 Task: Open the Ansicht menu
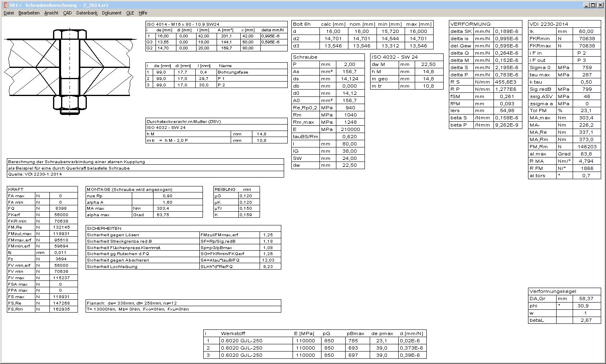(51, 13)
